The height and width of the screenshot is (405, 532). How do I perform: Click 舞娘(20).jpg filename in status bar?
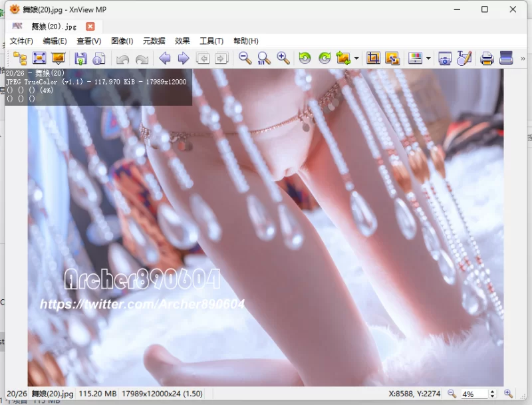tap(53, 394)
